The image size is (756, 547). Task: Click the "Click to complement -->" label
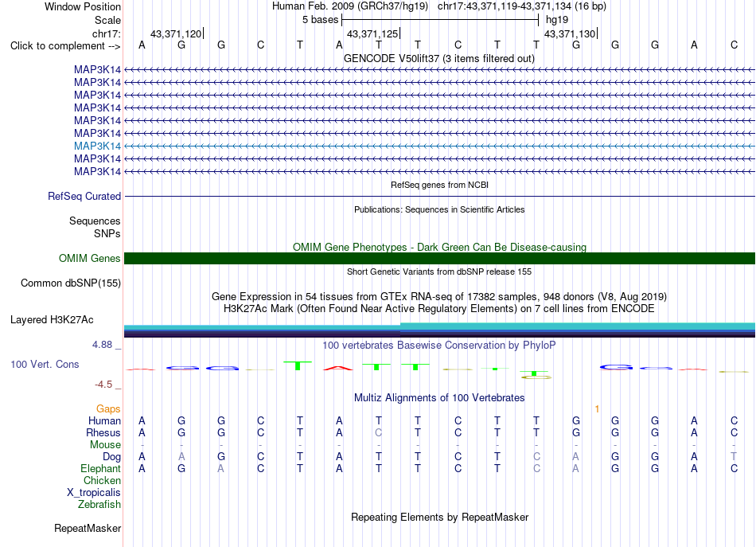pos(65,46)
